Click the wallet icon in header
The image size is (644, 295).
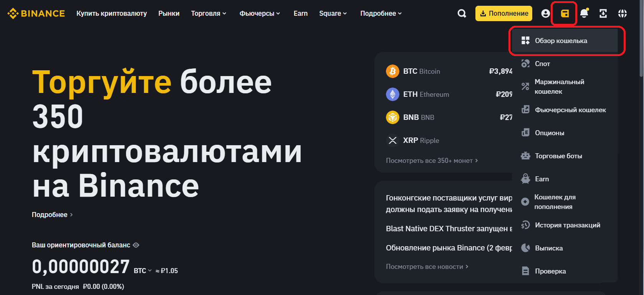pos(565,13)
